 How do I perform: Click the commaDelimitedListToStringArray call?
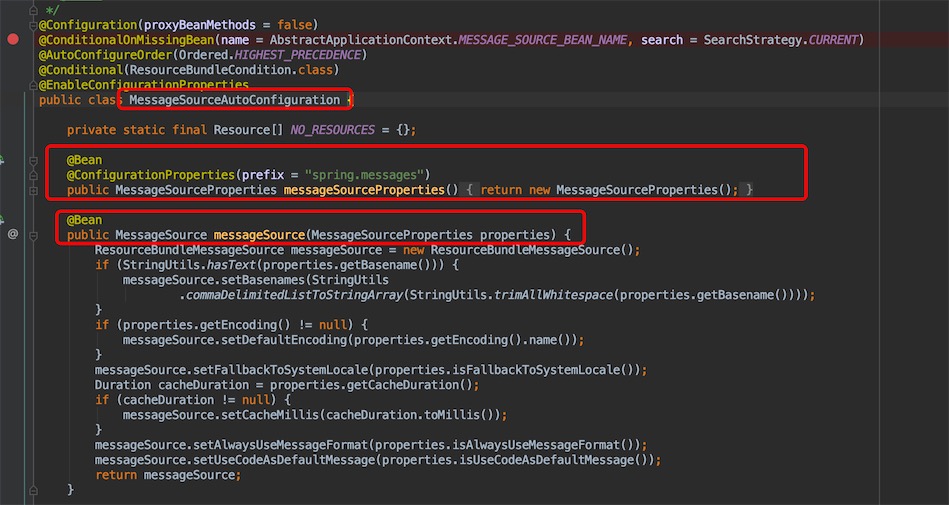click(x=294, y=295)
